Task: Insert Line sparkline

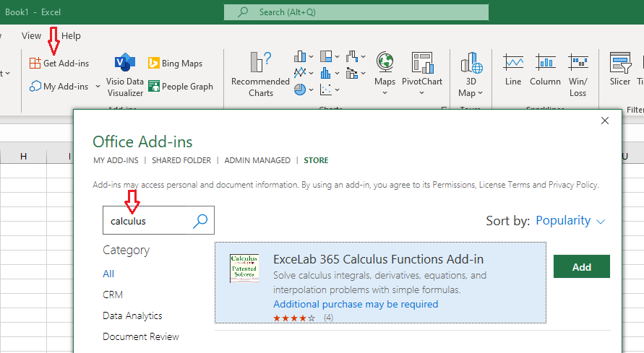Action: click(513, 70)
